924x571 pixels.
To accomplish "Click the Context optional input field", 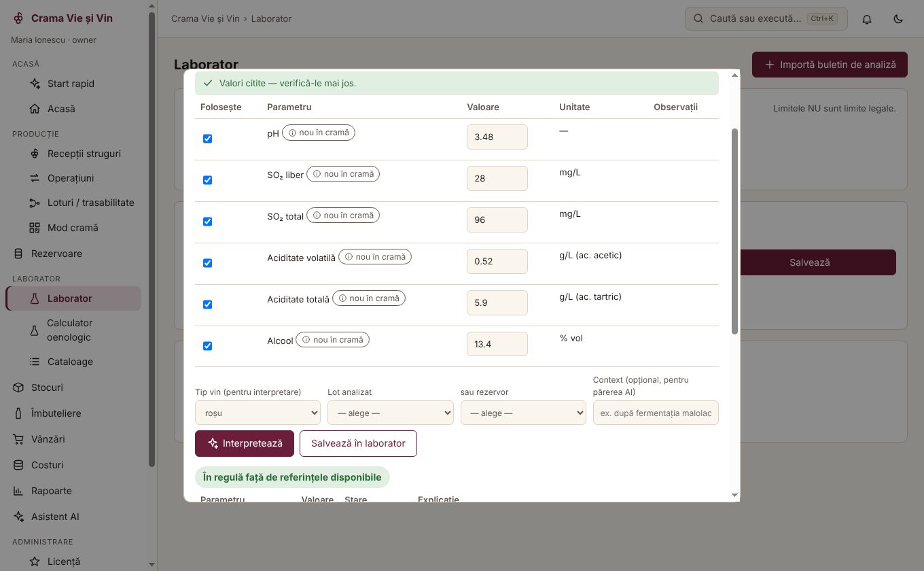I will (x=656, y=413).
